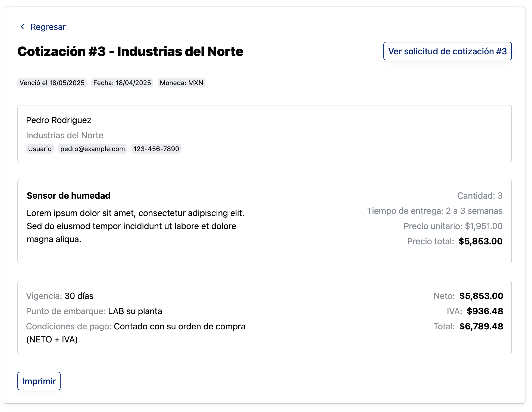Go back via Regresar link
This screenshot has height=412, width=532.
pos(43,27)
